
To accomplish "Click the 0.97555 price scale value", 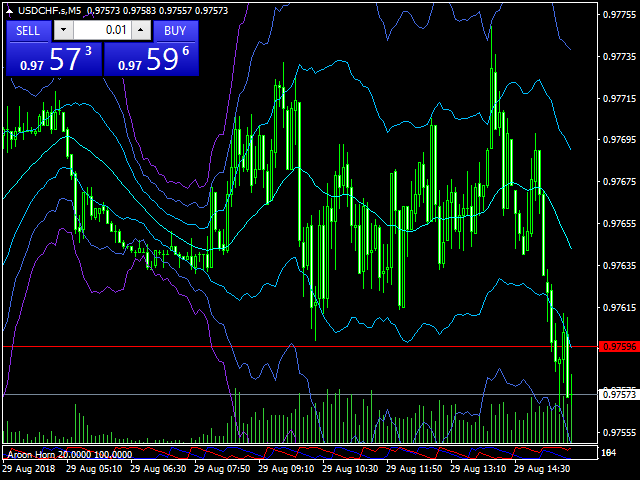I will tap(620, 433).
